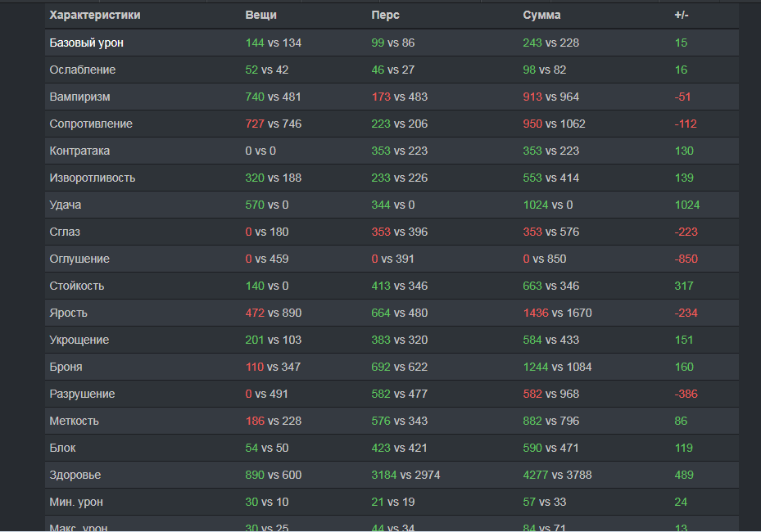
Task: Select the Мин. урон row label
Action: [x=76, y=502]
